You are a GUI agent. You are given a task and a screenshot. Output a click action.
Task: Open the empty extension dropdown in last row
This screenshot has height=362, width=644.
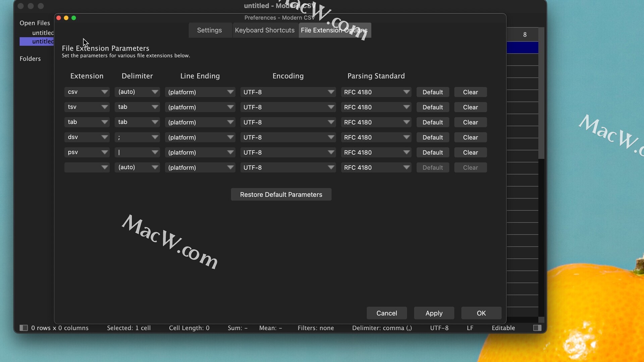pyautogui.click(x=87, y=167)
